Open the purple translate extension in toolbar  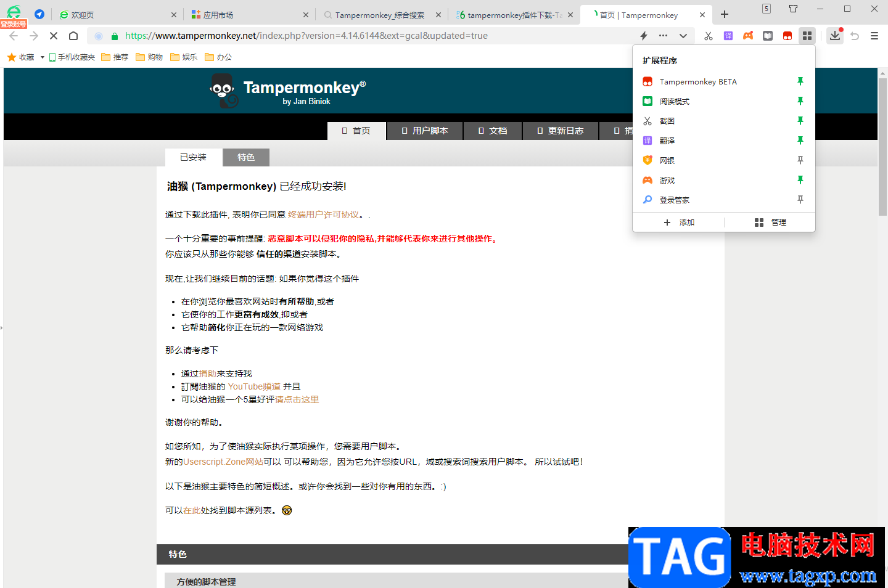click(728, 36)
